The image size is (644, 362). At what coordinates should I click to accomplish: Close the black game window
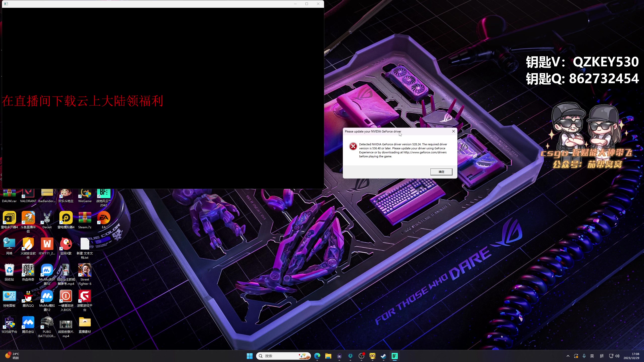pos(318,4)
